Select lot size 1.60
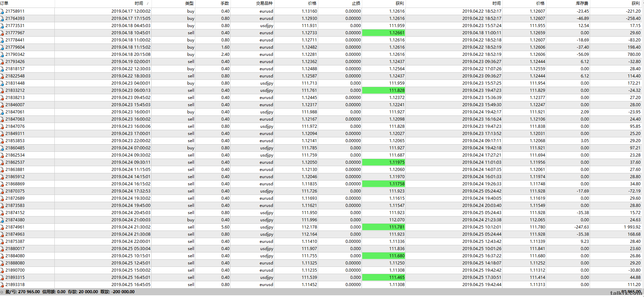Image resolution: width=644 pixels, height=297 pixels. coord(225,47)
